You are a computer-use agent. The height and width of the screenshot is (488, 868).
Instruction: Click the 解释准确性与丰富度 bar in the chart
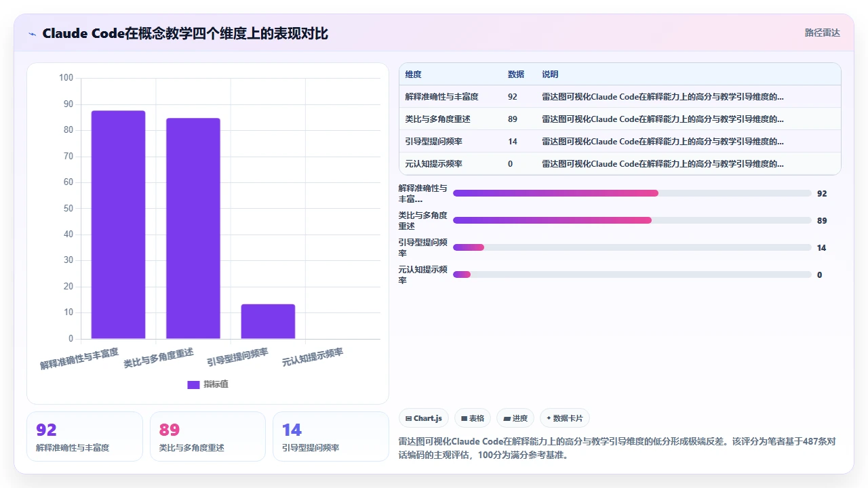[119, 224]
